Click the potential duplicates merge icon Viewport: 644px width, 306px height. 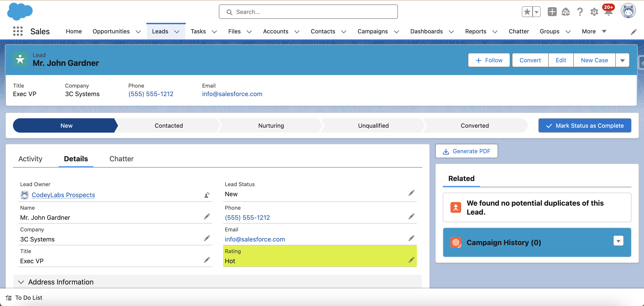(456, 207)
